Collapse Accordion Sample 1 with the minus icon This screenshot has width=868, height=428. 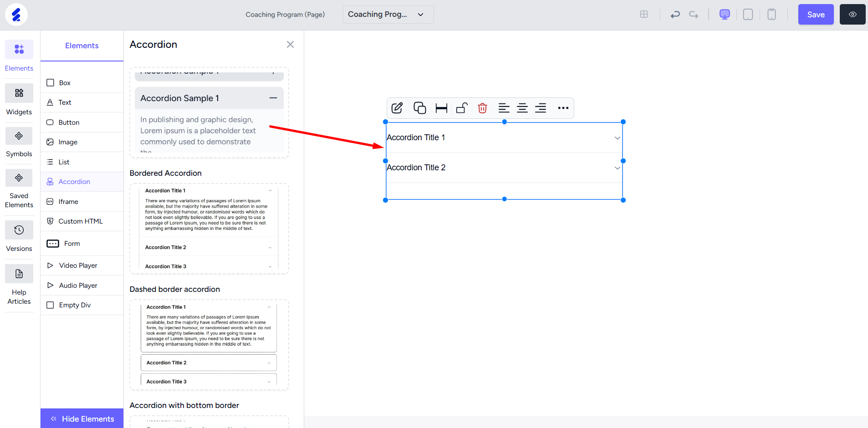pyautogui.click(x=273, y=98)
